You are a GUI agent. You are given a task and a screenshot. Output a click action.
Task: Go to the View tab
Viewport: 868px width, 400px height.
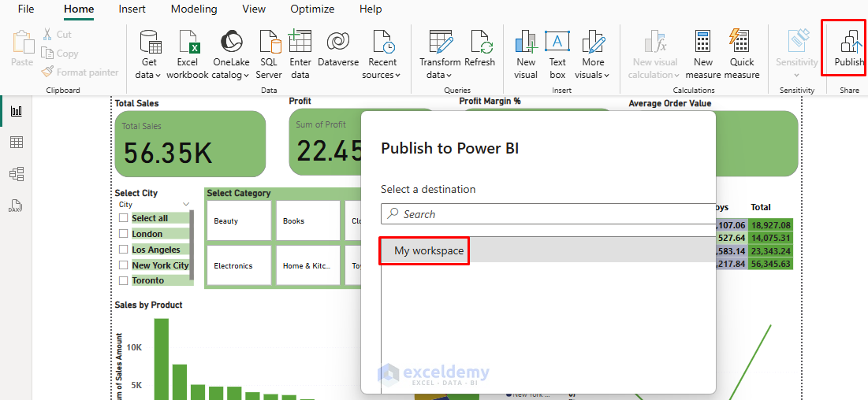coord(254,9)
